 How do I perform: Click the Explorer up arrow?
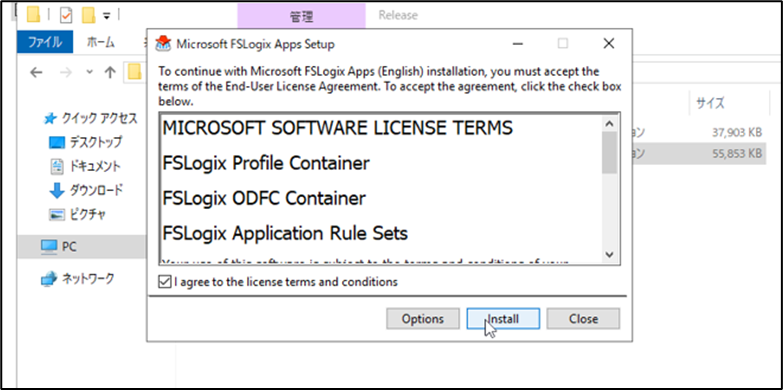click(110, 72)
